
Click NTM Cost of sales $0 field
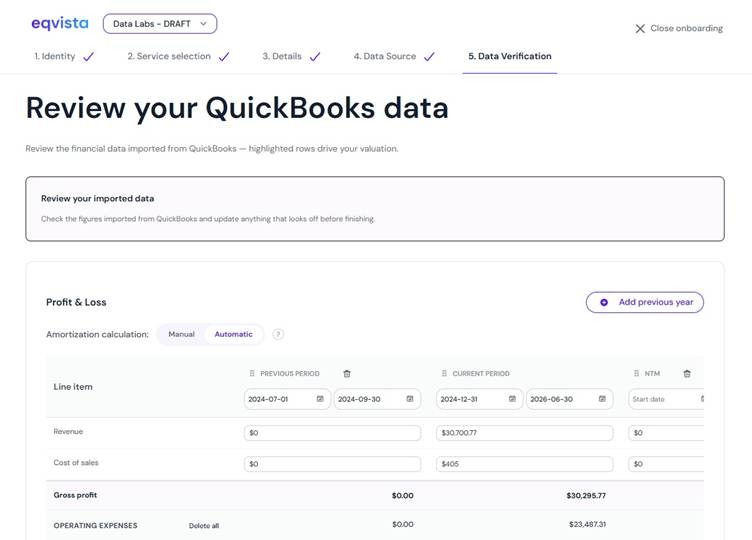click(x=666, y=464)
